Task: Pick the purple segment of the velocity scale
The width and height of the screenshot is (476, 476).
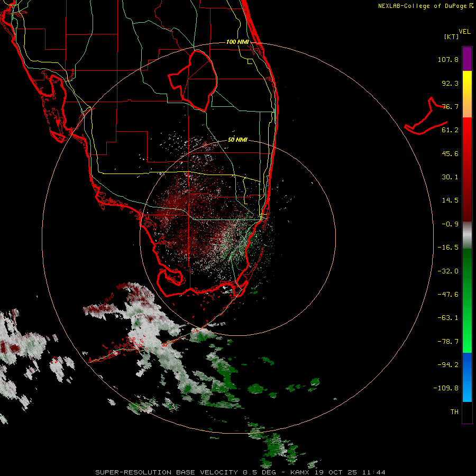Action: click(467, 59)
